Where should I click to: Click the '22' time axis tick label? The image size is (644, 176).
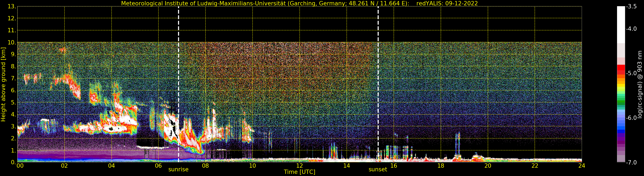click(x=535, y=166)
